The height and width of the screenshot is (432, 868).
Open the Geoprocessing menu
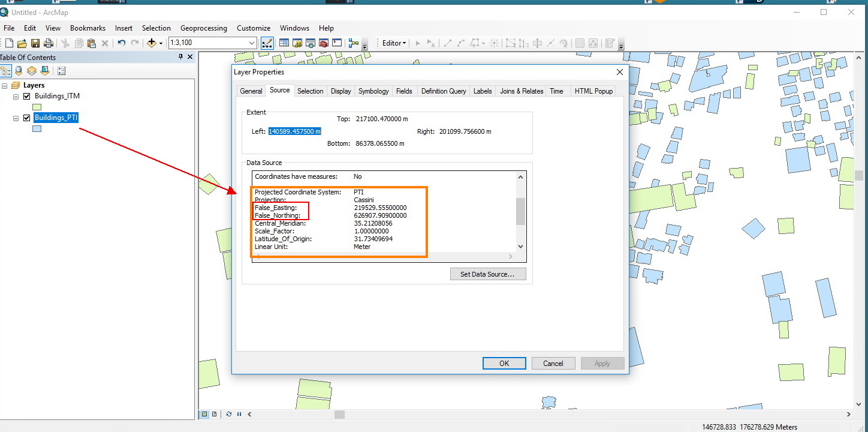[x=204, y=28]
